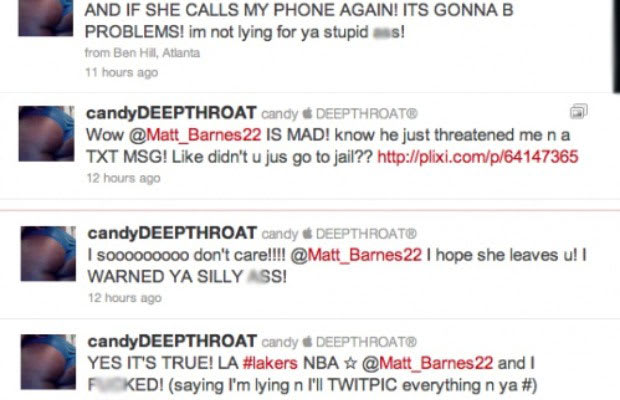Viewport: 620px width, 400px height.
Task: Open the @Matt_Barnes22 mention in the "YES IT'S TRUE" tweet
Action: (428, 363)
